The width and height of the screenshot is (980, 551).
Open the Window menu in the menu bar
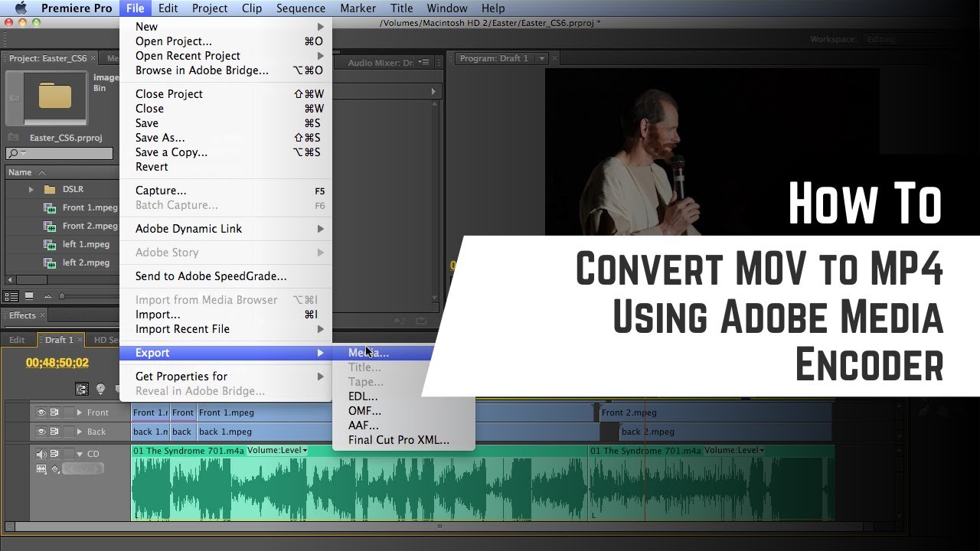click(x=447, y=8)
